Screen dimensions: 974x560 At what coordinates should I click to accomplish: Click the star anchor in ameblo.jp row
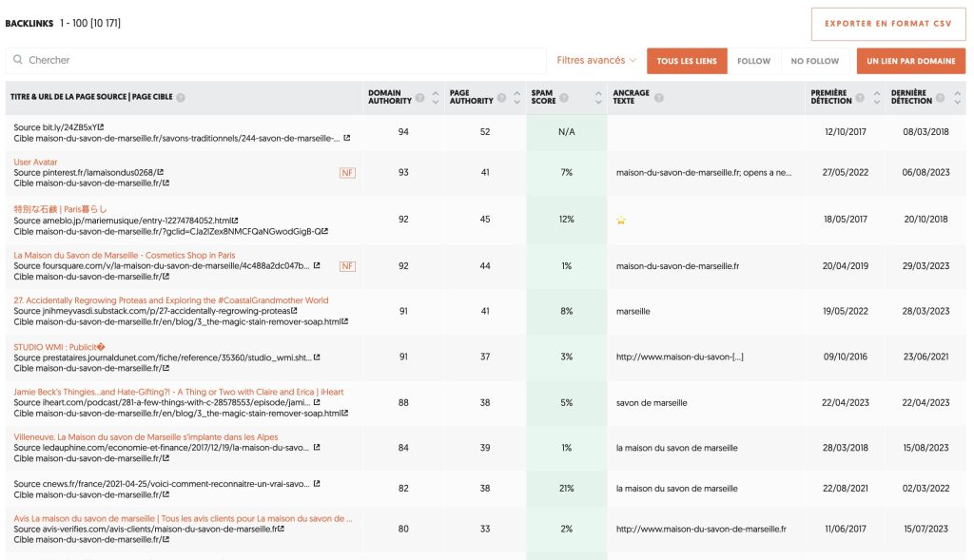[x=620, y=220]
